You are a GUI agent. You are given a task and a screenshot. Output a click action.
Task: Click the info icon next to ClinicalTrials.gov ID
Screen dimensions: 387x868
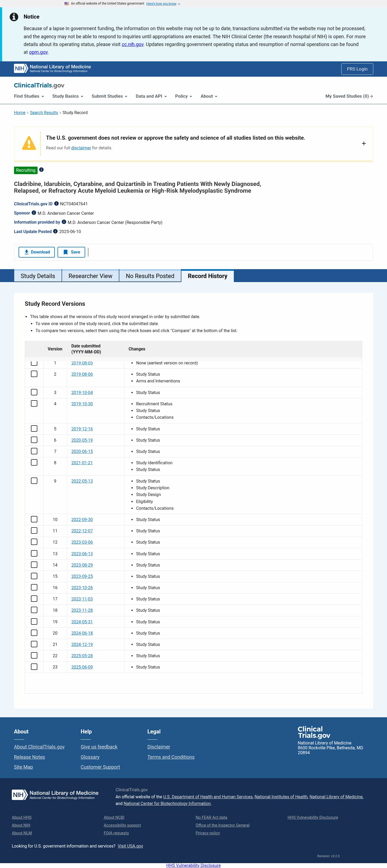56,203
